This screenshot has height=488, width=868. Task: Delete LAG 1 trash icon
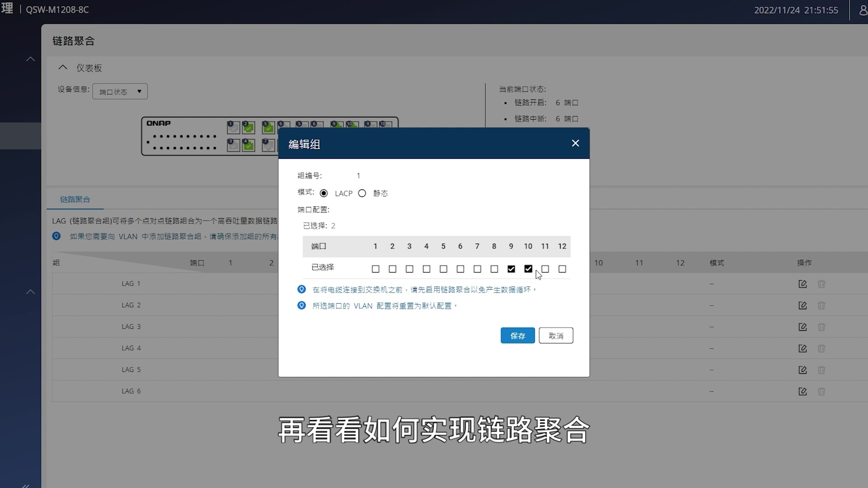click(x=821, y=284)
